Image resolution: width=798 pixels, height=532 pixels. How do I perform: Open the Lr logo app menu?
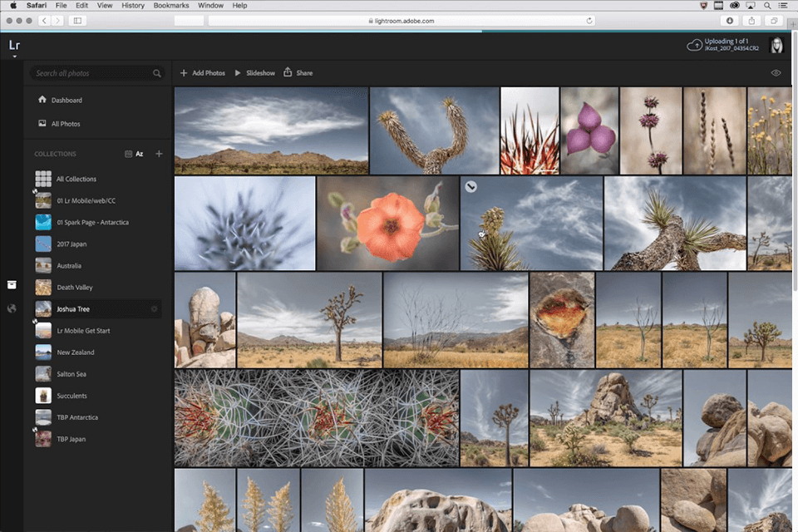point(14,47)
